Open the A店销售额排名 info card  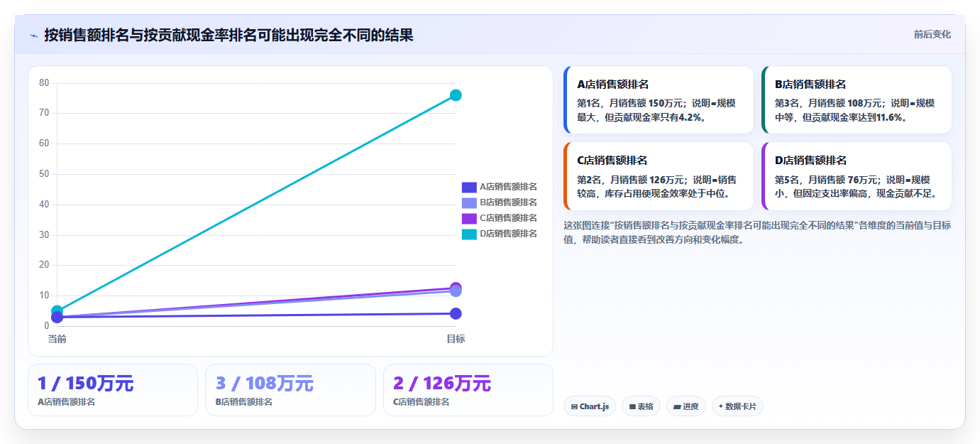[x=658, y=100]
